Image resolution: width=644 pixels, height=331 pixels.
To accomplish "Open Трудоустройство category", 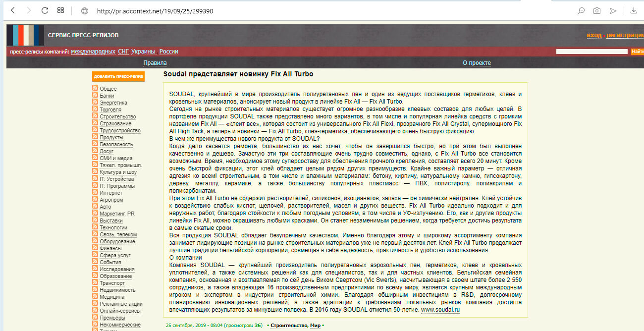I will click(120, 131).
